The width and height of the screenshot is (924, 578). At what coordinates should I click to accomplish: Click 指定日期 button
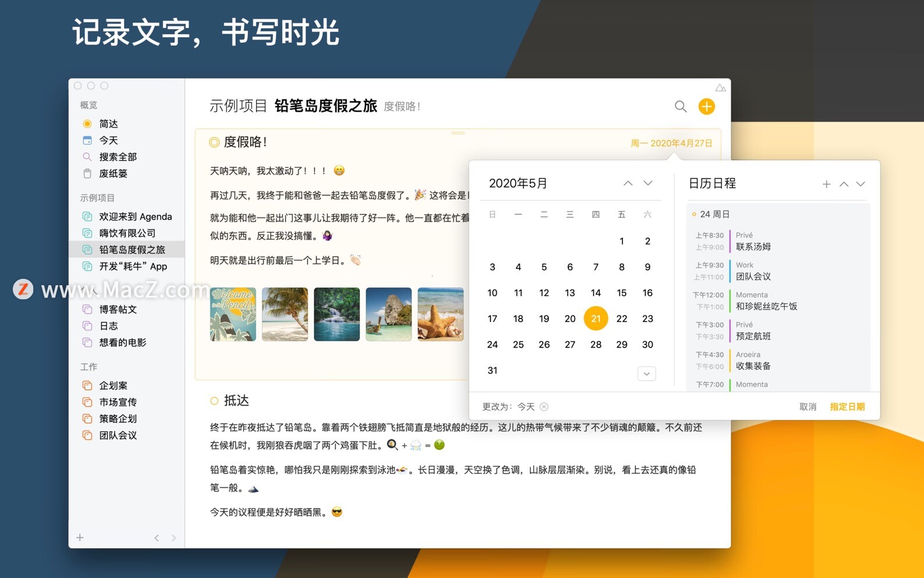pyautogui.click(x=847, y=407)
